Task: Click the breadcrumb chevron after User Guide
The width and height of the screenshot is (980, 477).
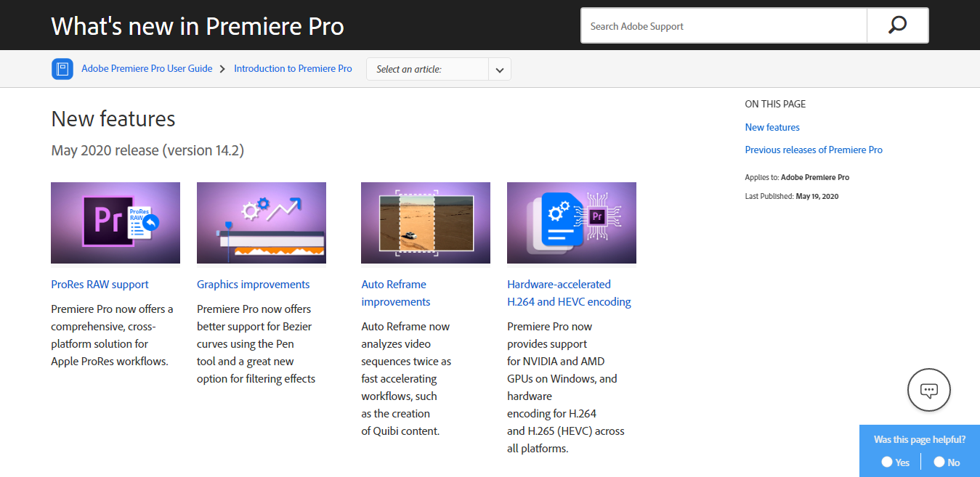Action: [x=223, y=69]
